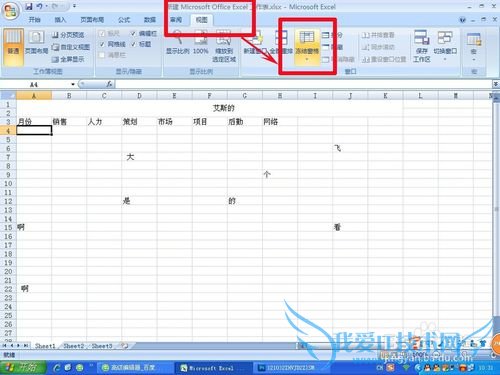Toggle the Formula Bar (编辑栏) checkbox
Image resolution: width=500 pixels, height=375 pixels.
[133, 33]
